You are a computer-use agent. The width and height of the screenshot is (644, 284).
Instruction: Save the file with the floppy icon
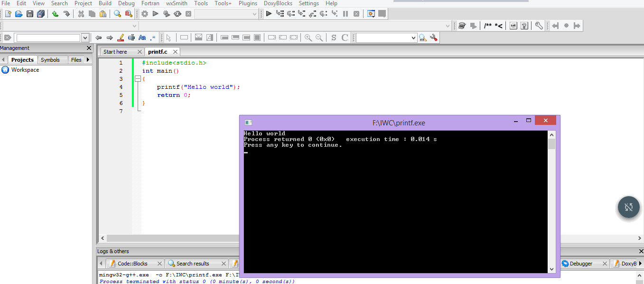[30, 14]
